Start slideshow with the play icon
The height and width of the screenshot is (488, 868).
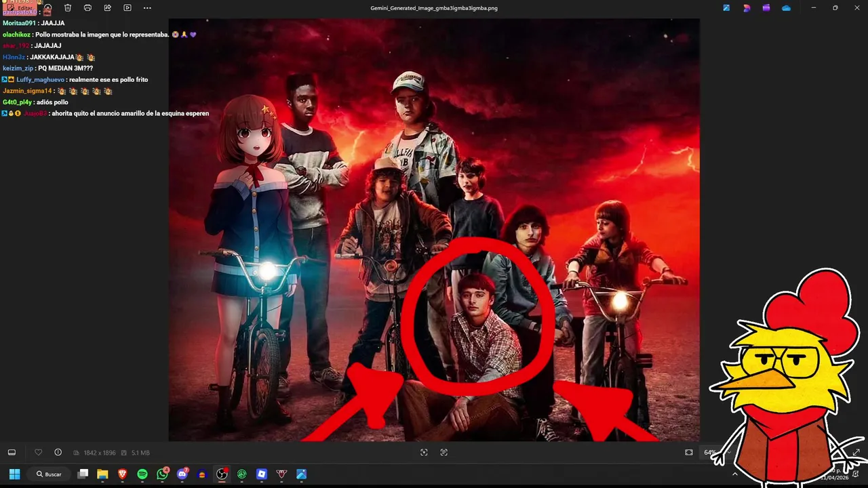pyautogui.click(x=127, y=7)
